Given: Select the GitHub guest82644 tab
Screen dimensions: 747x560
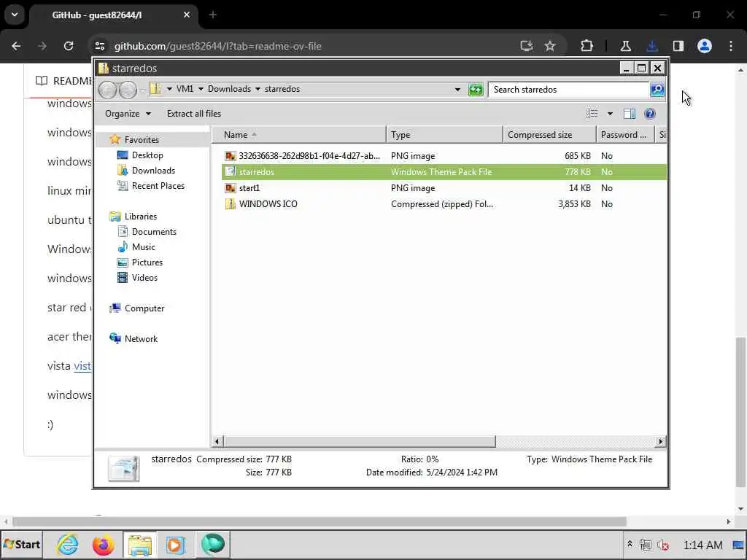Looking at the screenshot, I should [x=115, y=15].
